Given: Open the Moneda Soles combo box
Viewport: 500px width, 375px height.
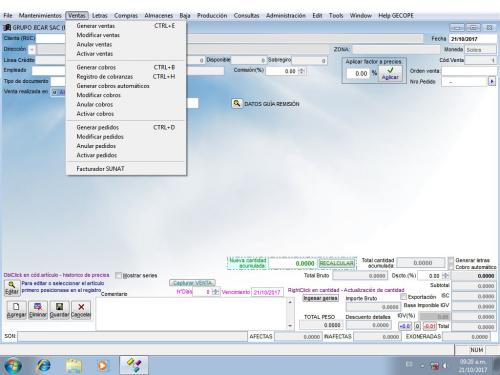Looking at the screenshot, I should (x=480, y=50).
